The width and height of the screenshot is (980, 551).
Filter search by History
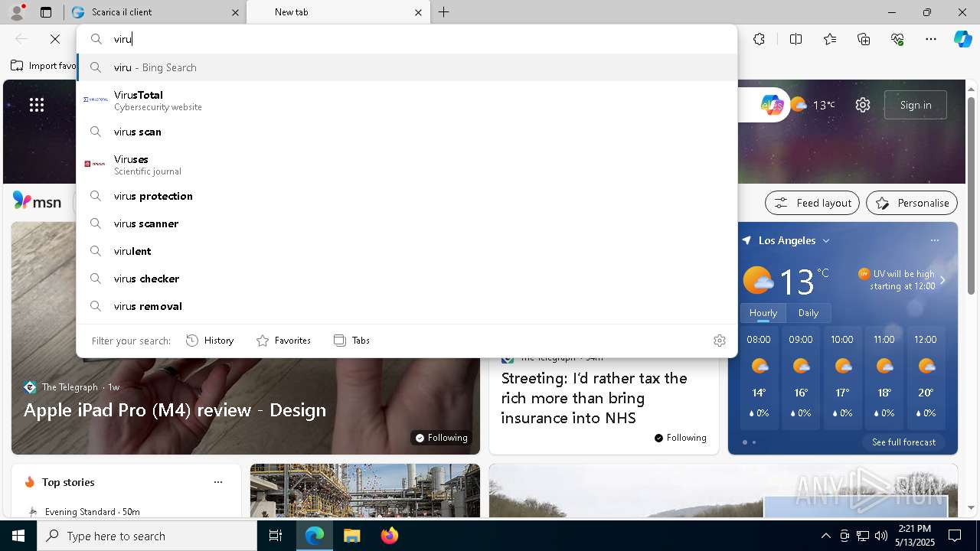click(x=210, y=341)
